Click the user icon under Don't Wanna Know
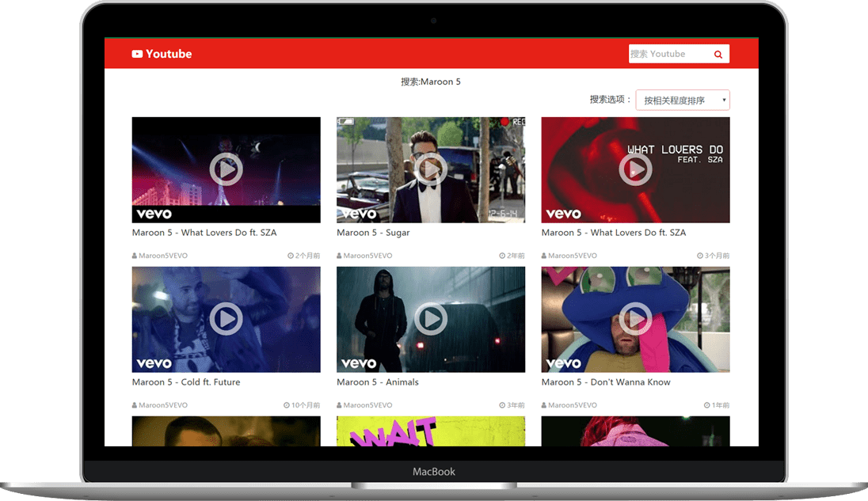The height and width of the screenshot is (501, 868). [x=544, y=404]
